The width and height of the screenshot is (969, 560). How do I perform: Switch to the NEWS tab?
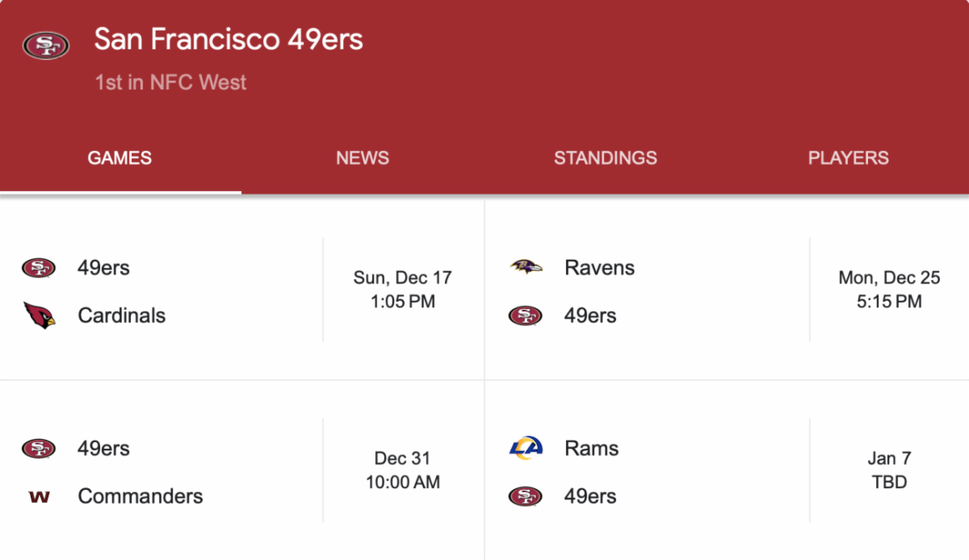(x=363, y=158)
